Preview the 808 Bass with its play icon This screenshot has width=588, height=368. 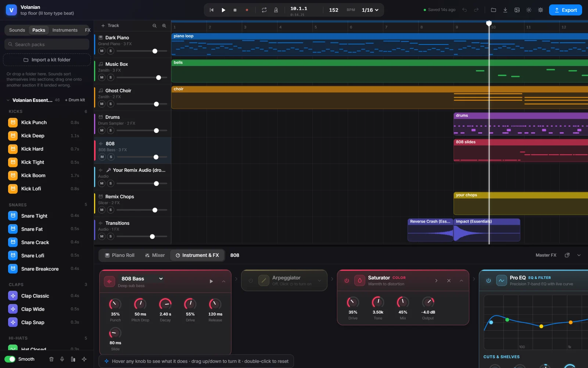(x=211, y=281)
